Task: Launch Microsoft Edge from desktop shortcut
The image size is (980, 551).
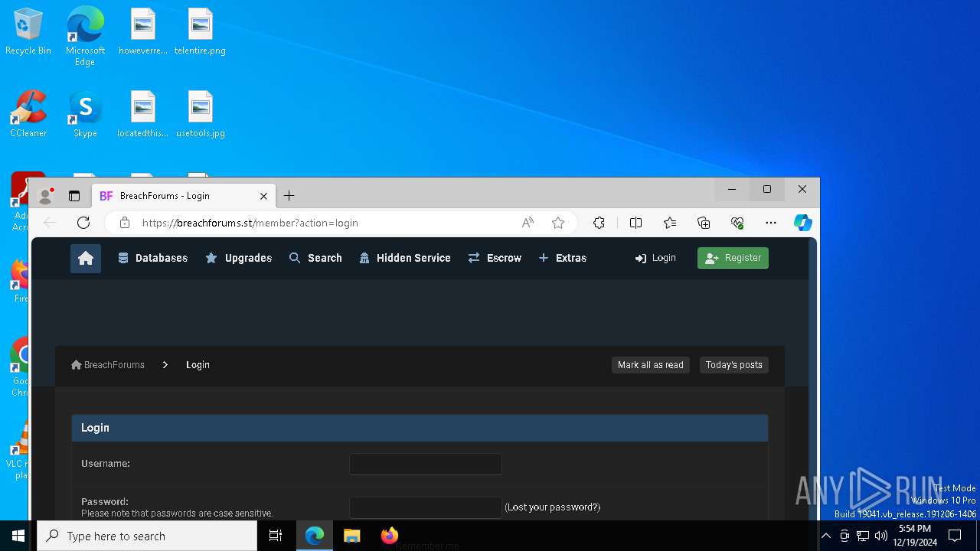Action: (x=85, y=36)
